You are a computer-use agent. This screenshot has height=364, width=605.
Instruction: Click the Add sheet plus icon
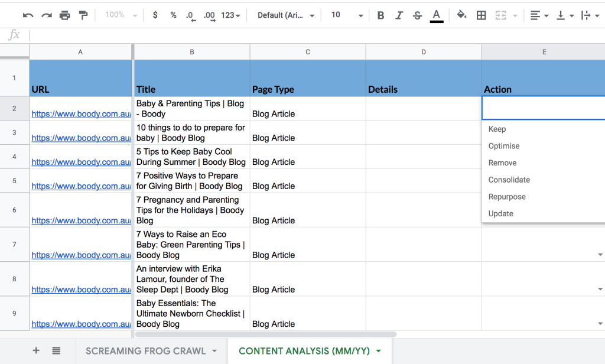(x=36, y=350)
